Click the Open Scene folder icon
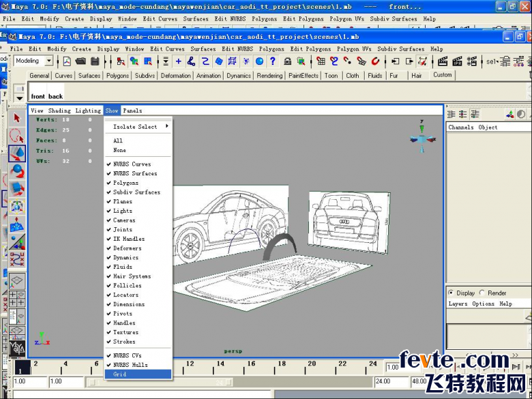Viewport: 532px width, 399px height. pyautogui.click(x=80, y=61)
